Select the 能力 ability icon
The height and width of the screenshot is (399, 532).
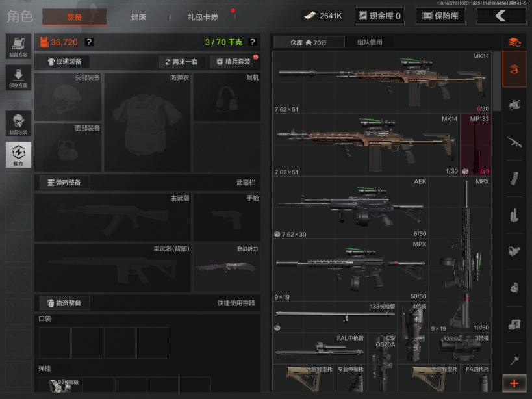coord(18,155)
